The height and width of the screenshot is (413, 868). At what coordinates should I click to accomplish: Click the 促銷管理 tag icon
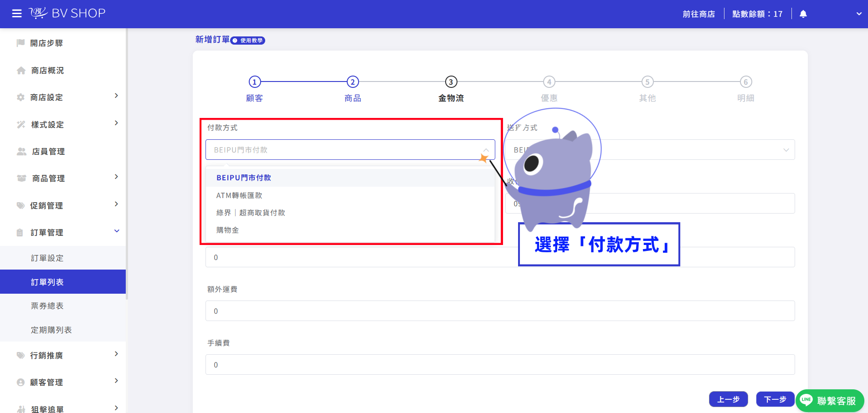click(x=21, y=205)
